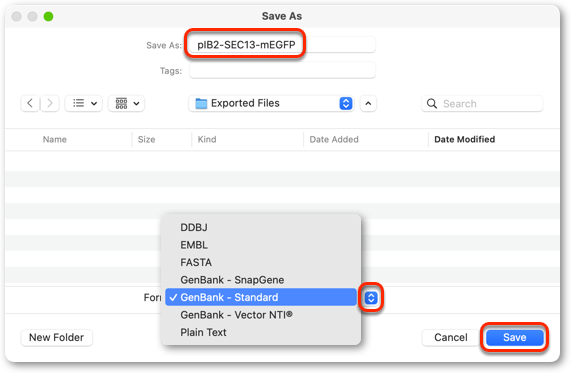571x373 pixels.
Task: Sort by the Date Modified column header
Action: click(x=465, y=140)
